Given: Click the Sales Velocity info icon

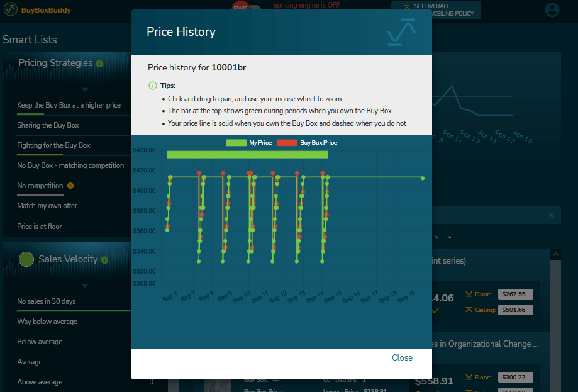Looking at the screenshot, I should point(104,260).
